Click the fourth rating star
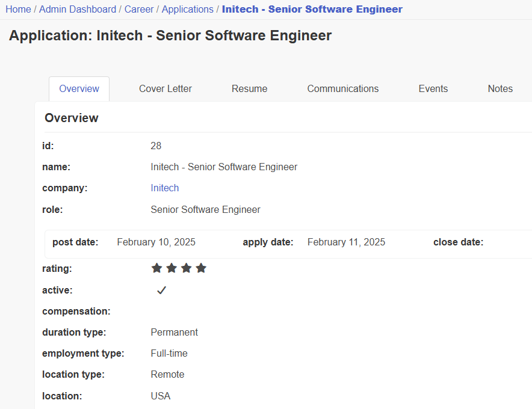Viewport: 532px width, 409px height. [x=201, y=268]
